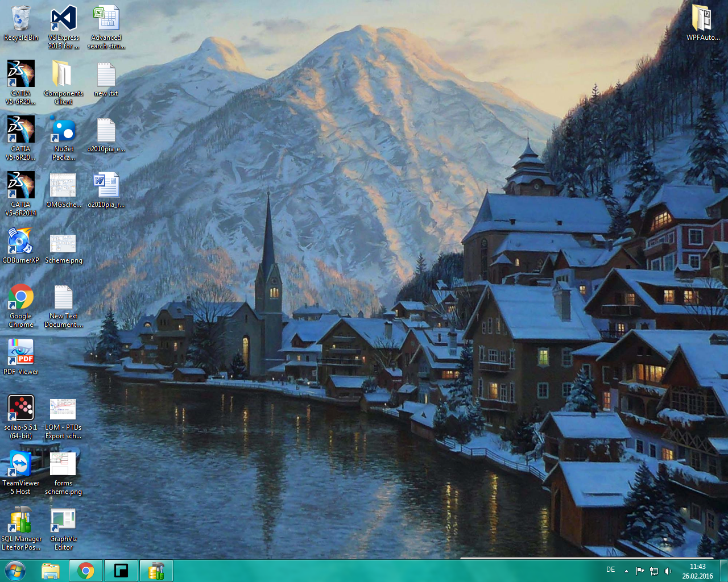This screenshot has width=728, height=582.
Task: Show hidden tray icons arrow
Action: 626,571
